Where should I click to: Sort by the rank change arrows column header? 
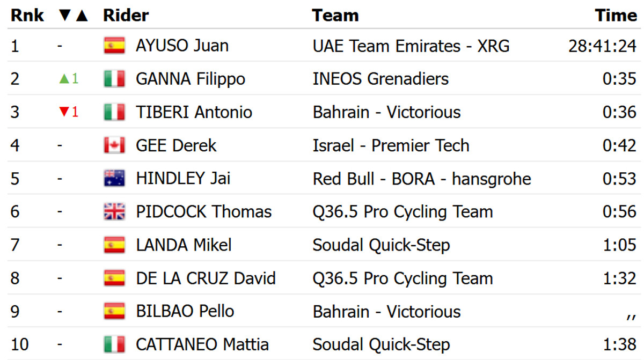tap(73, 16)
